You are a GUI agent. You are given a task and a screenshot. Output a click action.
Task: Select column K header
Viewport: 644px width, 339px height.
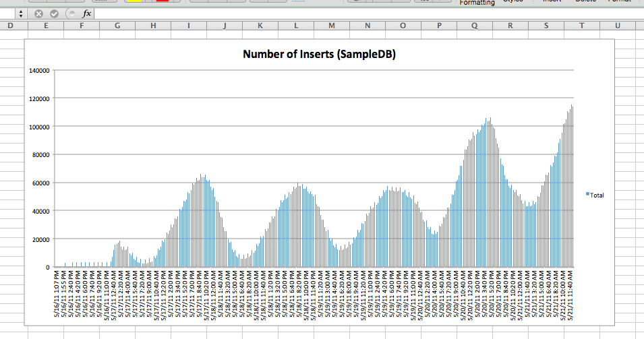pyautogui.click(x=260, y=26)
